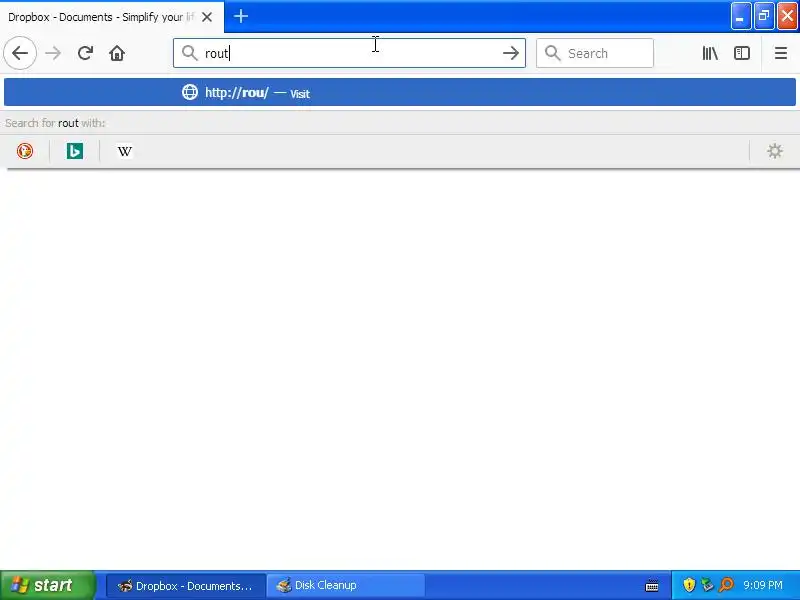Select the Dropbox - Documents tab
The image size is (800, 600).
pos(112,17)
